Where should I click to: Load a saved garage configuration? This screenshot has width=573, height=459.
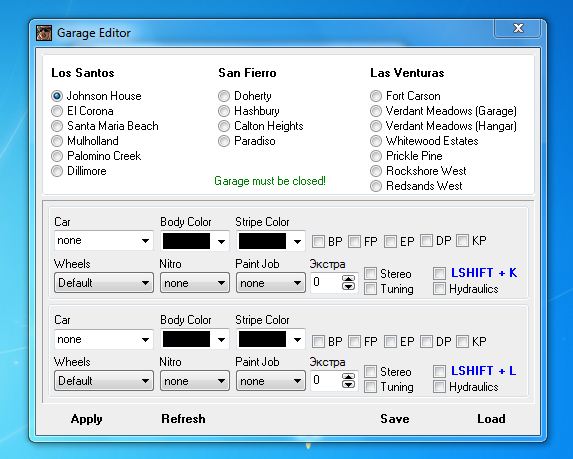[x=492, y=419]
